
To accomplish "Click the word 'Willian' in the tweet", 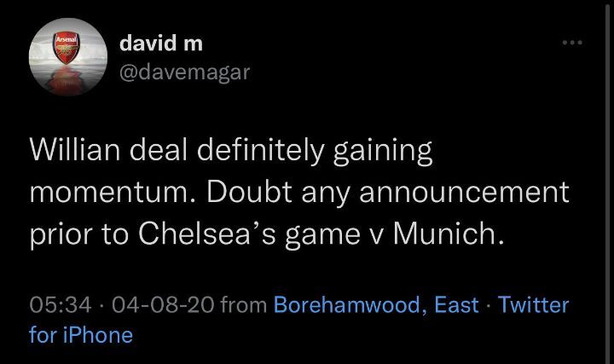I will 75,150.
